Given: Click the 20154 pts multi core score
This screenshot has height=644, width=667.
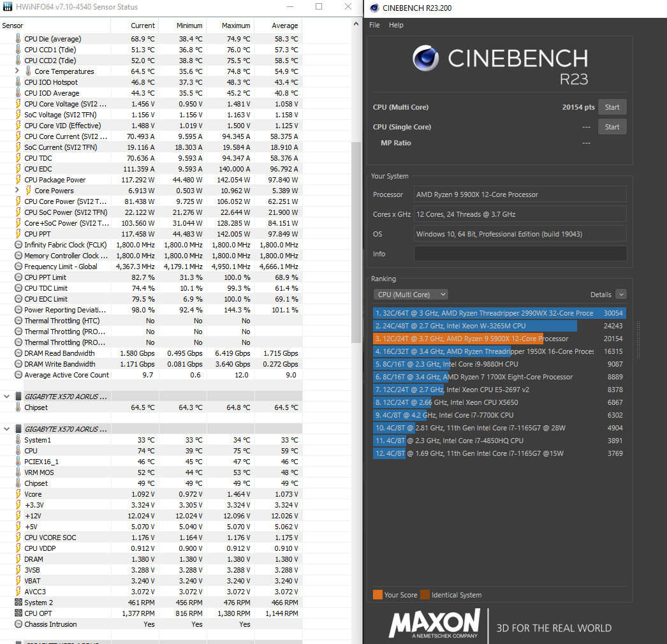Looking at the screenshot, I should click(578, 107).
